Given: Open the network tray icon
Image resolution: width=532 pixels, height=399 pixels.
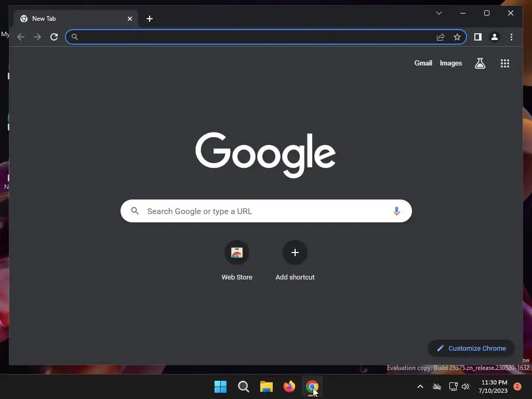Looking at the screenshot, I should [453, 387].
